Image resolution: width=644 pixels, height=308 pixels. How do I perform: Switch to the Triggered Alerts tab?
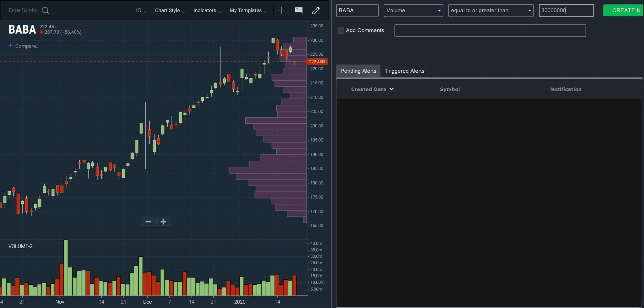(404, 71)
